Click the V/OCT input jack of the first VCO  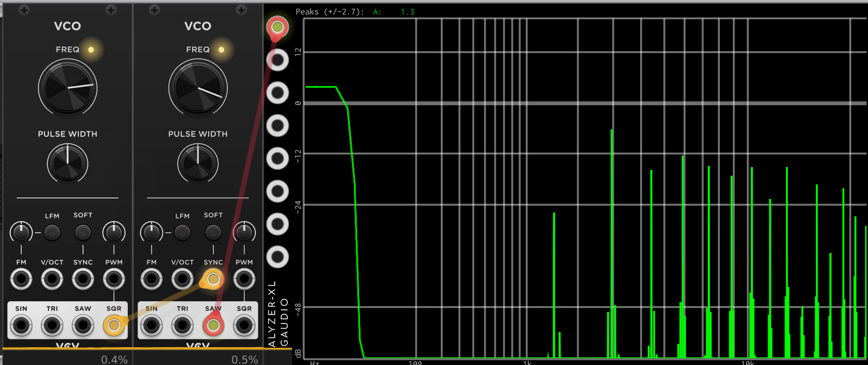pos(52,279)
